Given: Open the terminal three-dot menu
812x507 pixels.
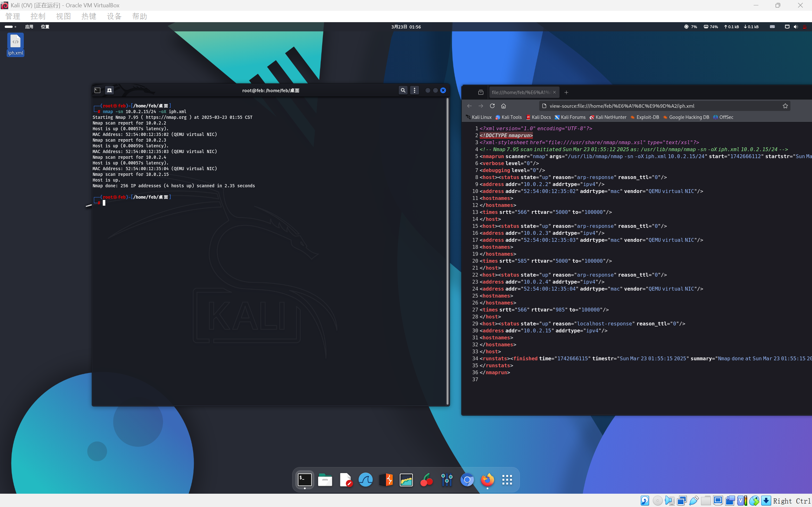Looking at the screenshot, I should coord(414,90).
